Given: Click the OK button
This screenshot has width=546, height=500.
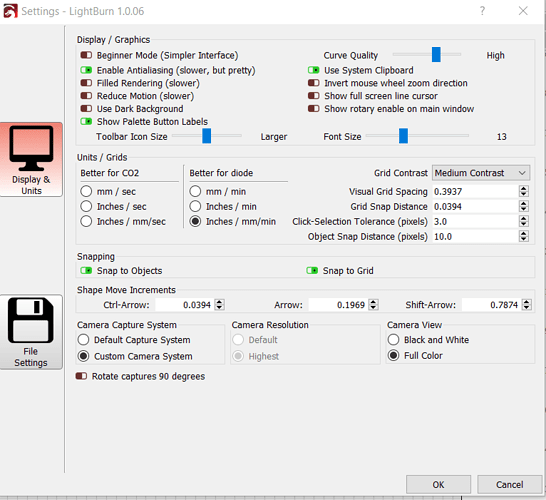Looking at the screenshot, I should coord(438,484).
